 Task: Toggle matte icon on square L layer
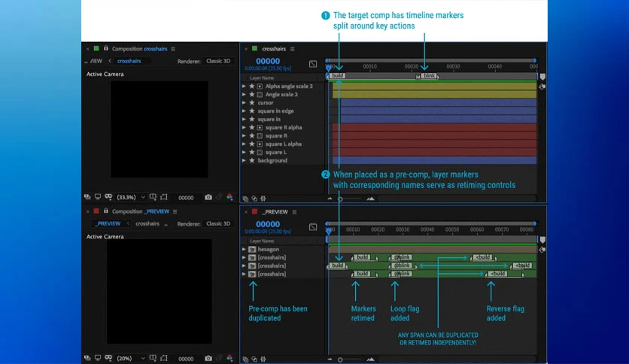260,153
